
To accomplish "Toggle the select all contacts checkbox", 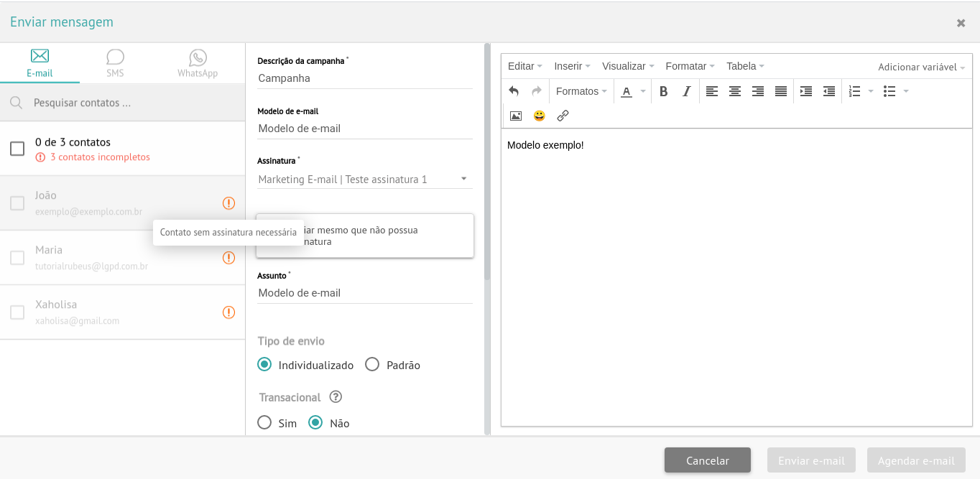I will (17, 149).
